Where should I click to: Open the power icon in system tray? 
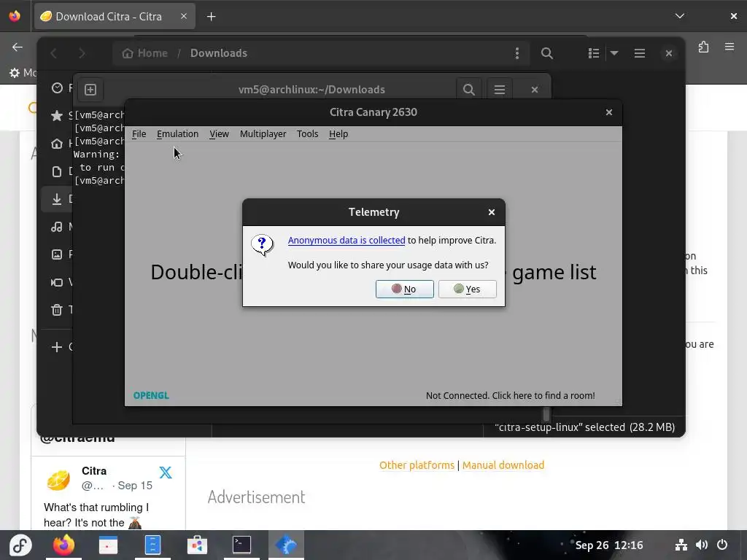[x=722, y=545]
